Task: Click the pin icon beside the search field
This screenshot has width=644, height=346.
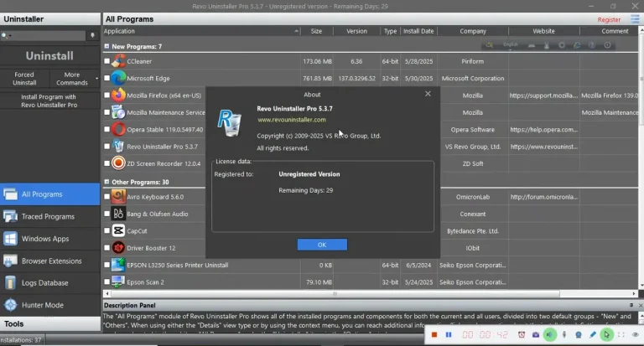Action: (92, 36)
